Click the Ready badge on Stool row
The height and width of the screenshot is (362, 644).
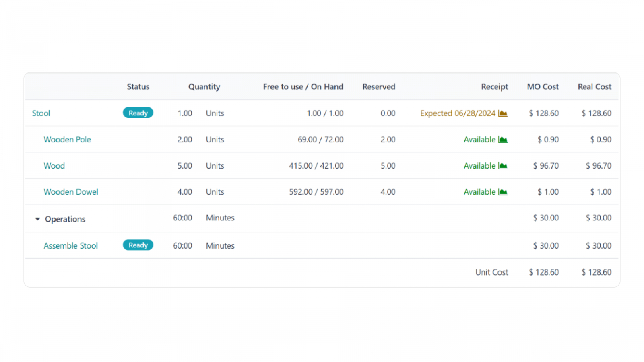[x=138, y=113]
